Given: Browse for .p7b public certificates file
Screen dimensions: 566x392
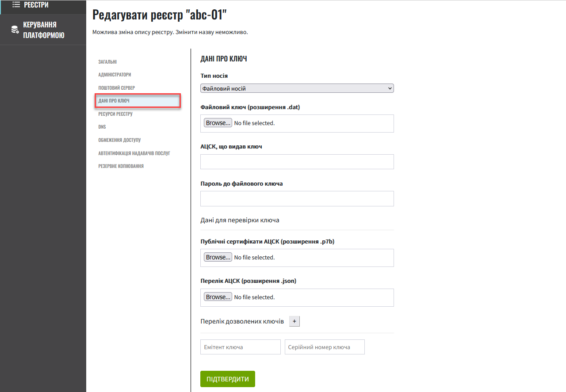Looking at the screenshot, I should coord(218,257).
